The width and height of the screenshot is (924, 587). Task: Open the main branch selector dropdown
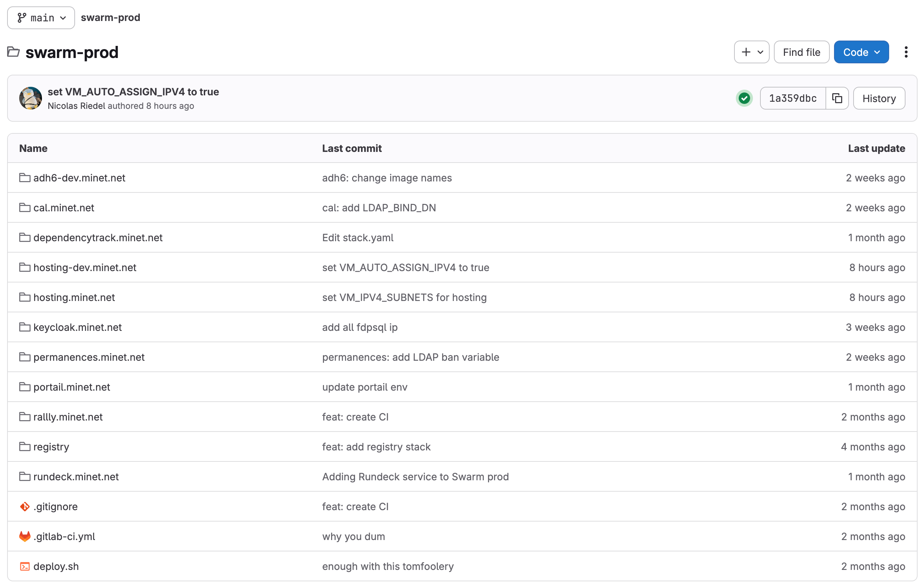pyautogui.click(x=41, y=18)
